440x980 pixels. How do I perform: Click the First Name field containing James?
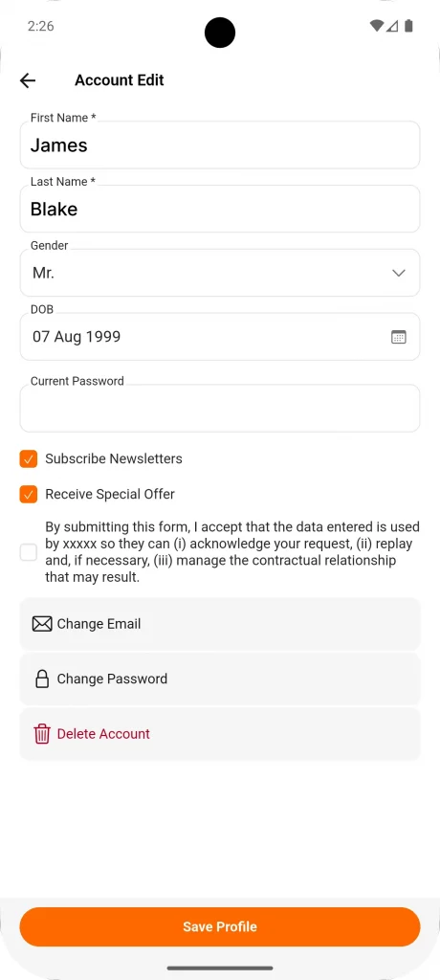(220, 145)
